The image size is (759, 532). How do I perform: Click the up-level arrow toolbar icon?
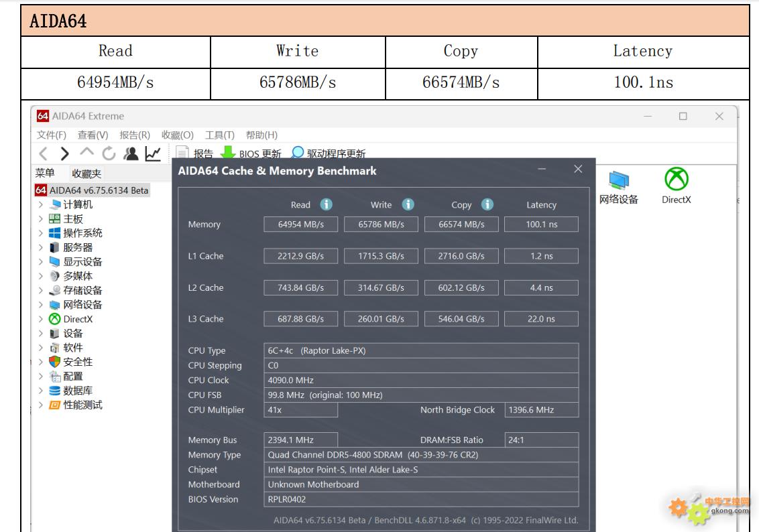86,152
